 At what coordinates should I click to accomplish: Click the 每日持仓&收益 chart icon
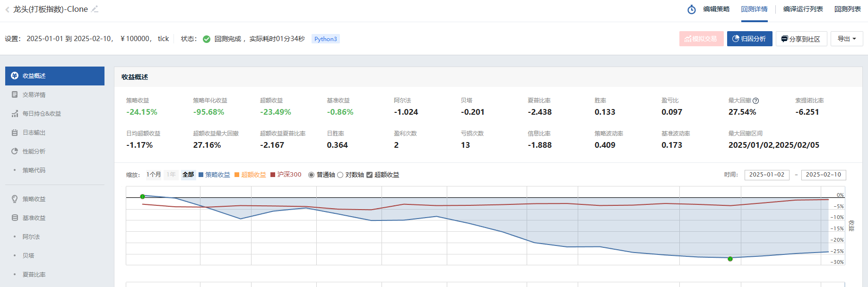point(15,114)
